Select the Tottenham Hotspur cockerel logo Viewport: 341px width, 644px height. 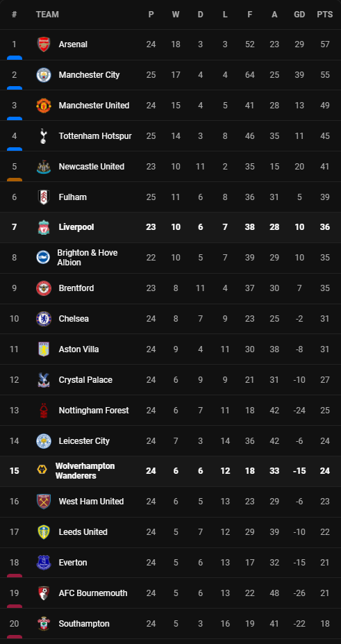[44, 136]
